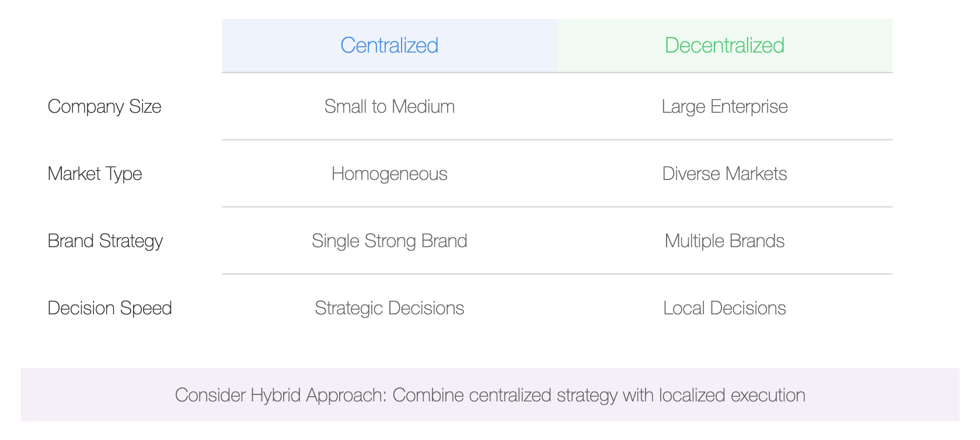Select the Homogeneous cell
980x440 pixels.
(389, 174)
